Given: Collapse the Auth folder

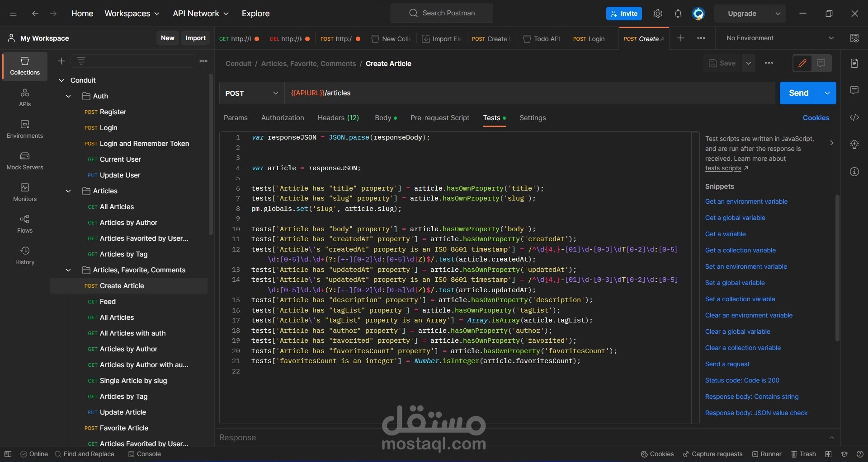Looking at the screenshot, I should (x=68, y=96).
